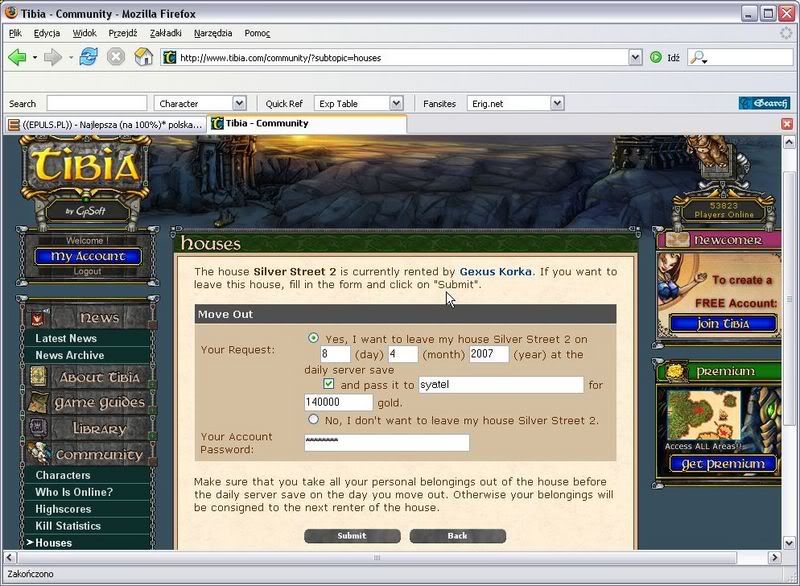Open the Narzędzia menu
800x586 pixels.
(213, 33)
